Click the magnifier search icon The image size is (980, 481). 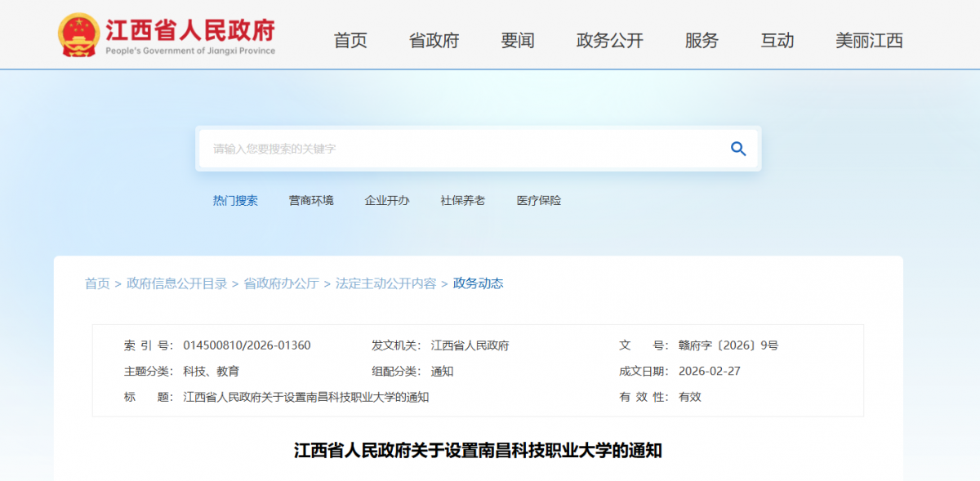point(738,149)
